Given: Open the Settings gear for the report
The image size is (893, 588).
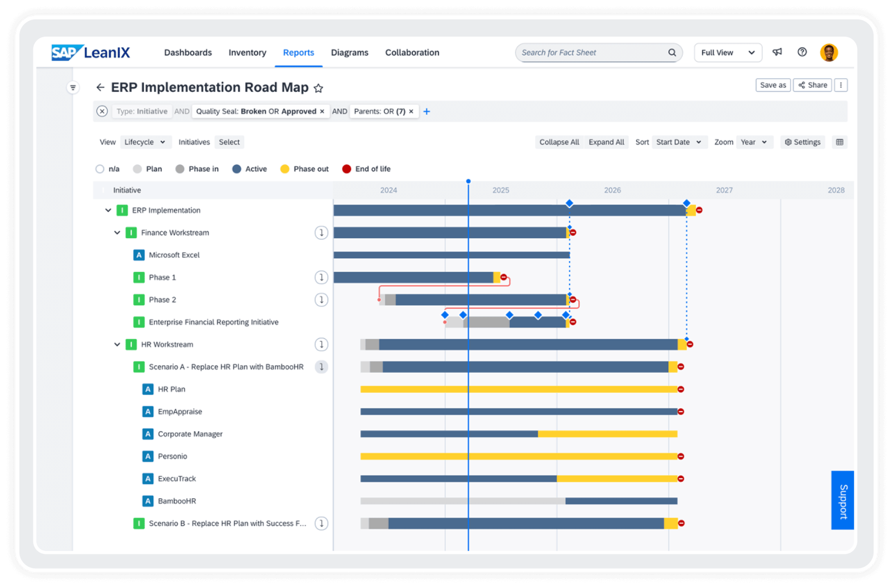Looking at the screenshot, I should point(802,142).
